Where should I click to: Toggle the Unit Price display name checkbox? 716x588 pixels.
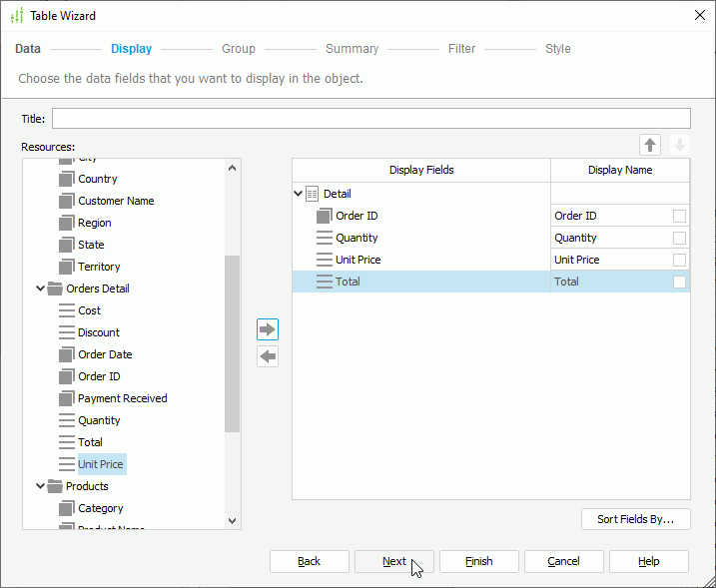tap(679, 260)
